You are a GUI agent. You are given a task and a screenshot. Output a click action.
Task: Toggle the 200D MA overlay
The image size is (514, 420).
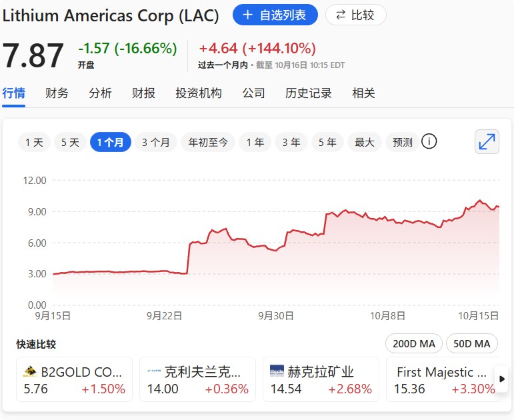click(x=413, y=343)
